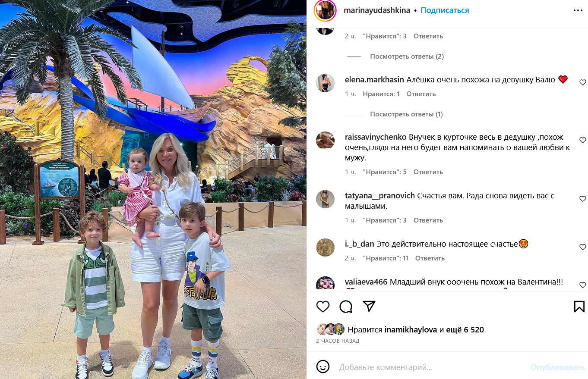Open the inamikhaylova profile link

410,330
